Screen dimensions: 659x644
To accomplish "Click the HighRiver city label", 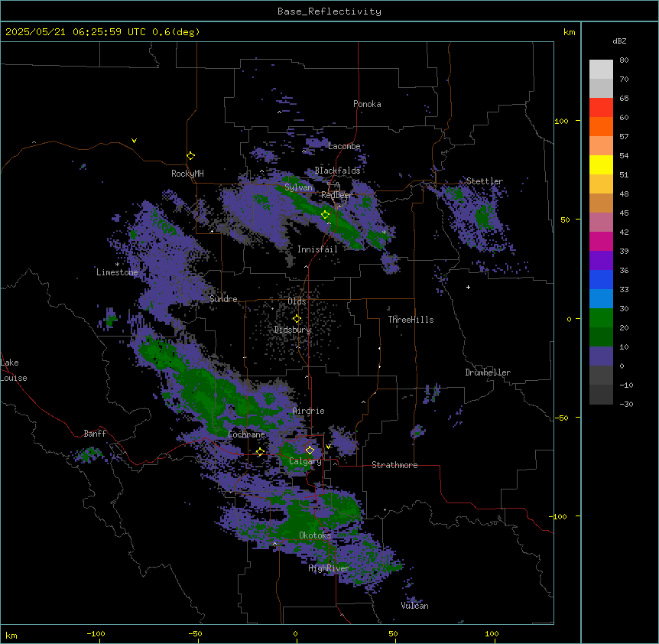I will pos(329,568).
